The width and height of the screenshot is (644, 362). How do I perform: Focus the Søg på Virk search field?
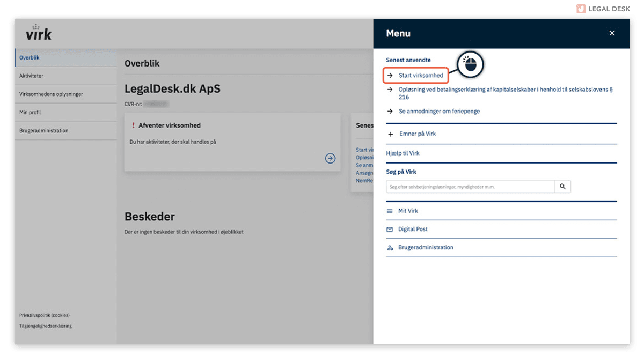(470, 187)
